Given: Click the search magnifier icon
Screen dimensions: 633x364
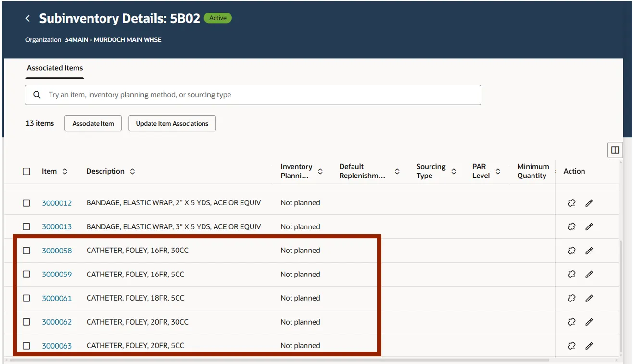Looking at the screenshot, I should point(37,95).
